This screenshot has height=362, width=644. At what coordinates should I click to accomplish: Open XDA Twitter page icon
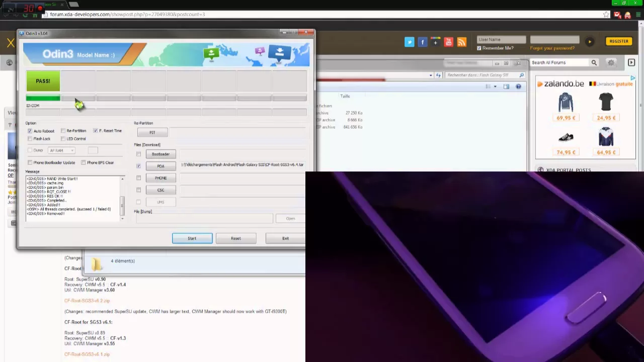(410, 42)
